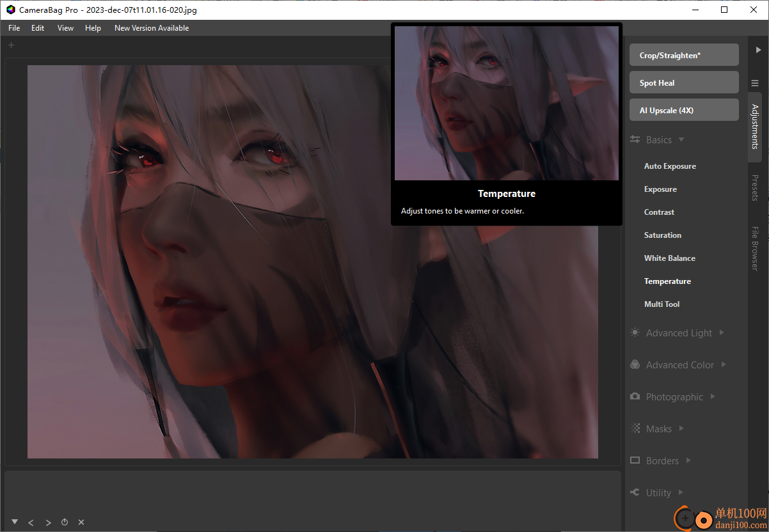
Task: Click the CameraBag Pro app logo icon
Action: 10,10
